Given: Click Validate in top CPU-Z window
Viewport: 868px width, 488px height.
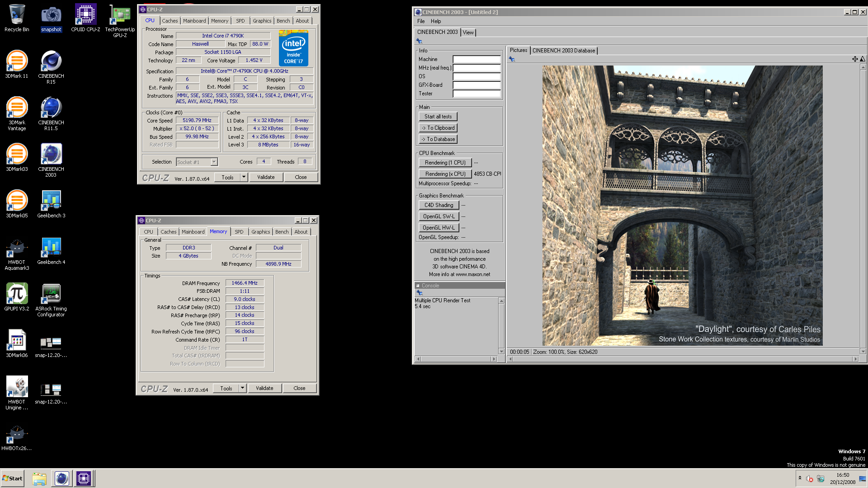Looking at the screenshot, I should tap(266, 177).
